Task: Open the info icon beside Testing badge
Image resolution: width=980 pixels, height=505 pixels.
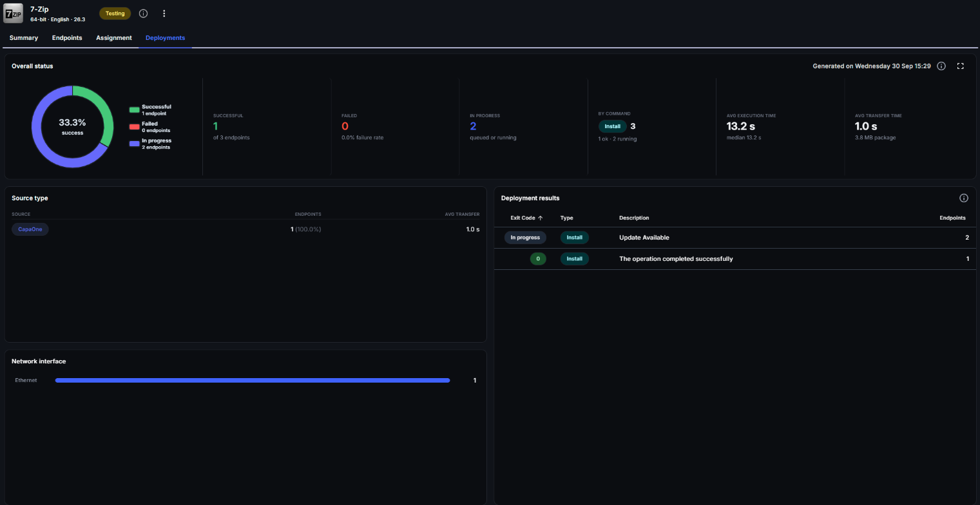Action: click(143, 14)
